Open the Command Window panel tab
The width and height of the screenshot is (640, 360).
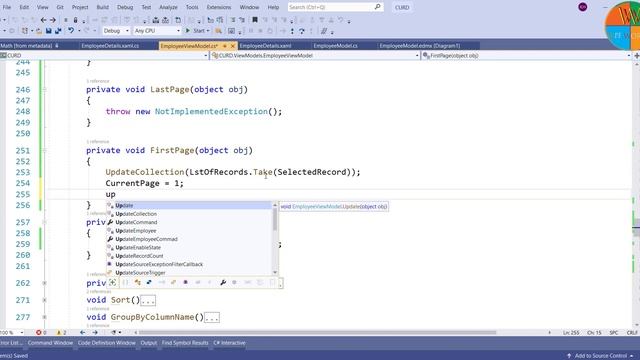(50, 343)
